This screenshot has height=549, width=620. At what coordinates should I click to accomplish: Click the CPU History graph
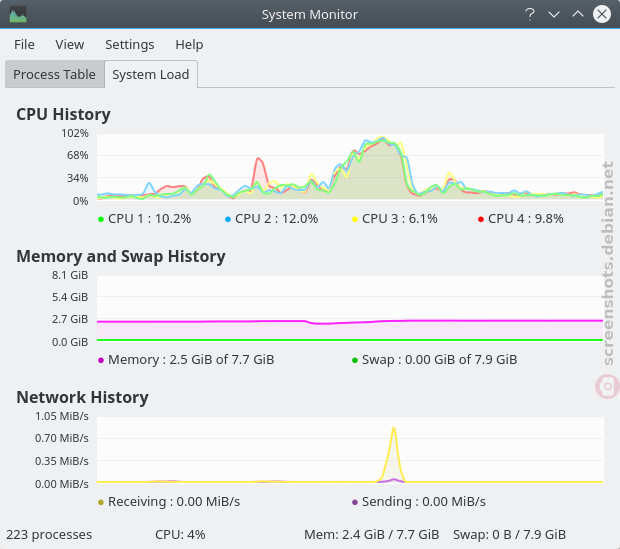point(350,167)
